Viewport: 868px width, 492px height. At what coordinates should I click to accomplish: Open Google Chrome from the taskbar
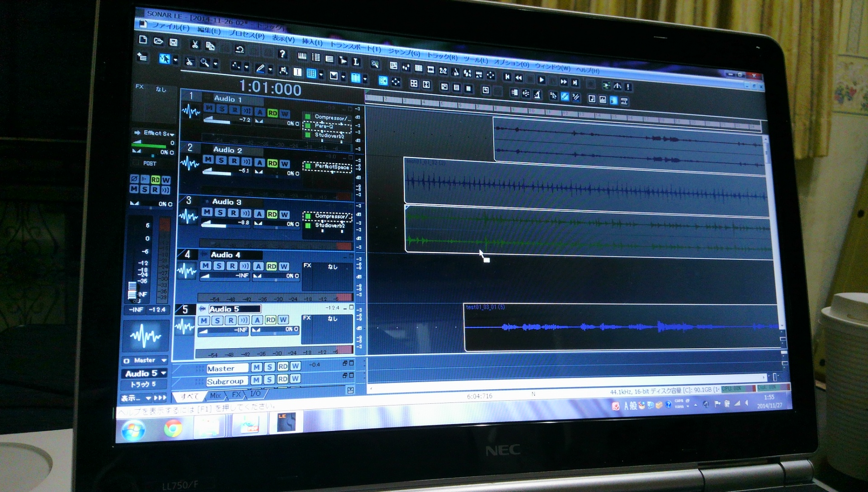[x=173, y=428]
